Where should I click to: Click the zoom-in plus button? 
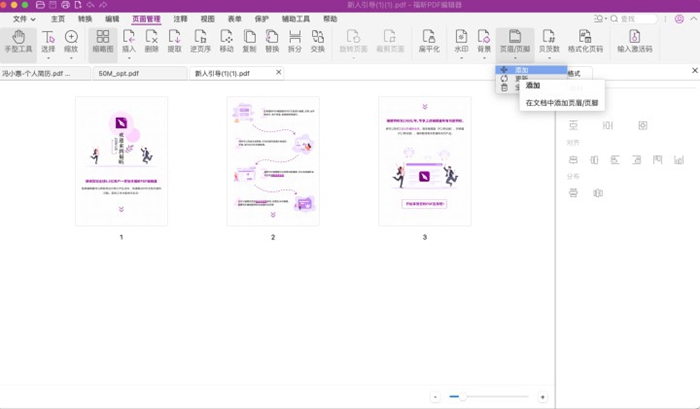click(542, 397)
